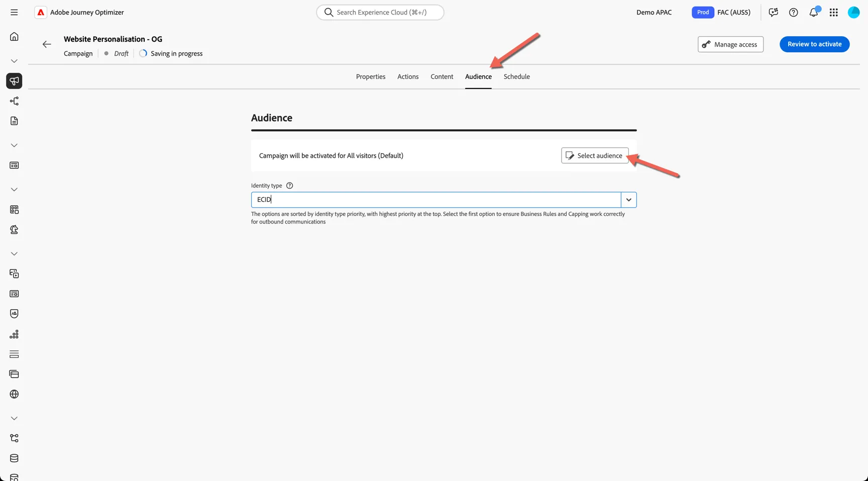This screenshot has height=481, width=868.
Task: Switch to the Schedule tab
Action: tap(517, 77)
